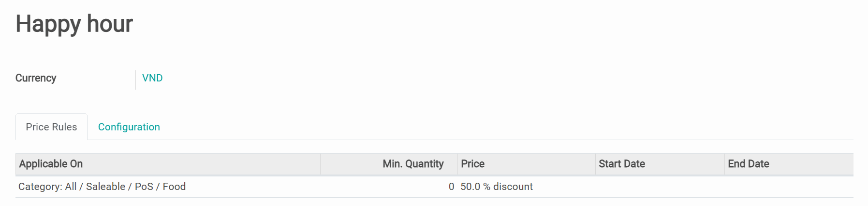Click the Happy hour pricelist title
This screenshot has width=868, height=206.
point(74,24)
